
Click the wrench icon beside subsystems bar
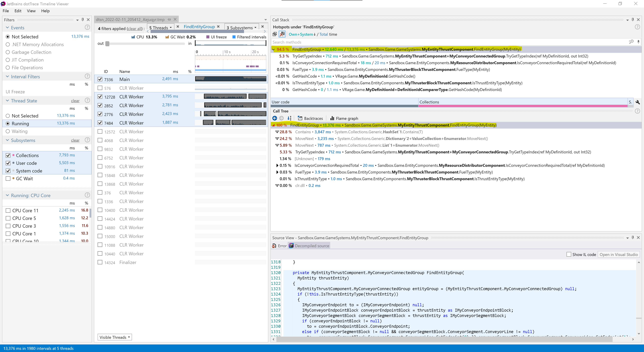click(x=637, y=102)
